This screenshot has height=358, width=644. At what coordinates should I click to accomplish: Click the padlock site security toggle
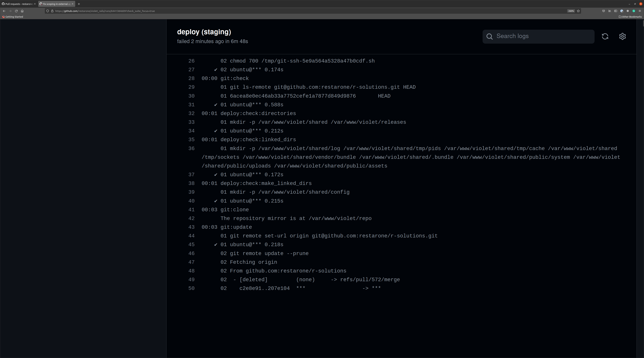52,11
